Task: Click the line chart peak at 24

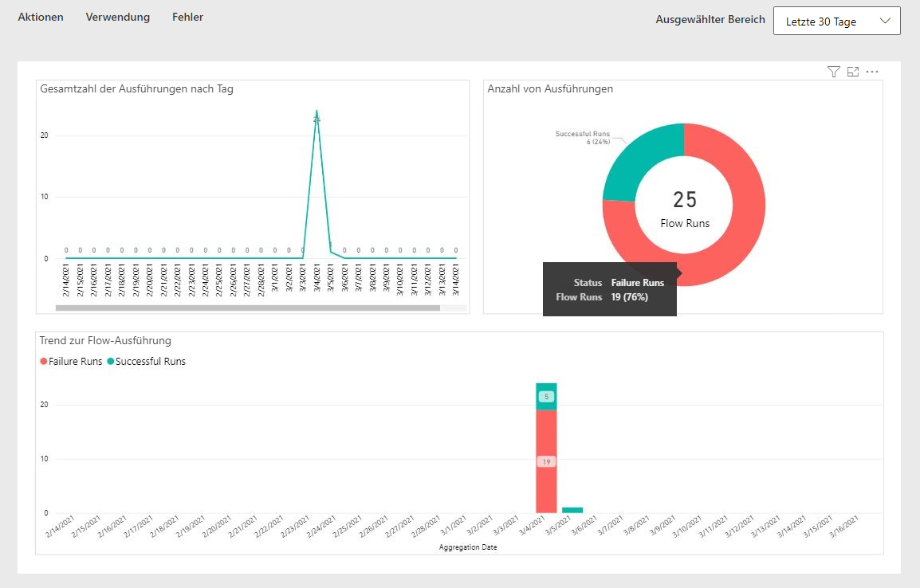Action: point(316,112)
